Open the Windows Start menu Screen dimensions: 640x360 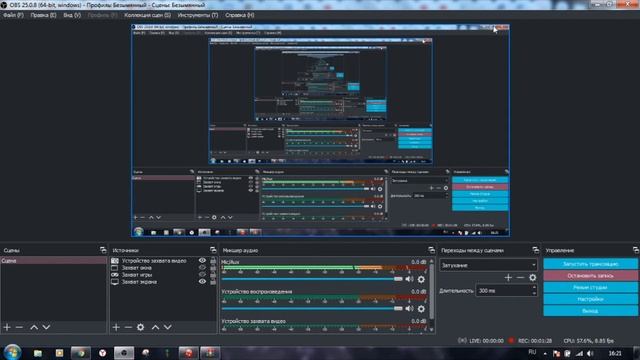coord(12,352)
